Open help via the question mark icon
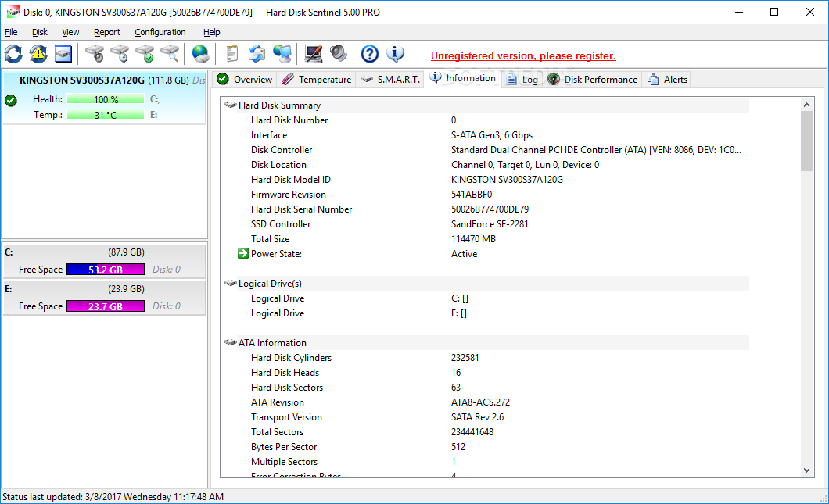 click(x=370, y=54)
